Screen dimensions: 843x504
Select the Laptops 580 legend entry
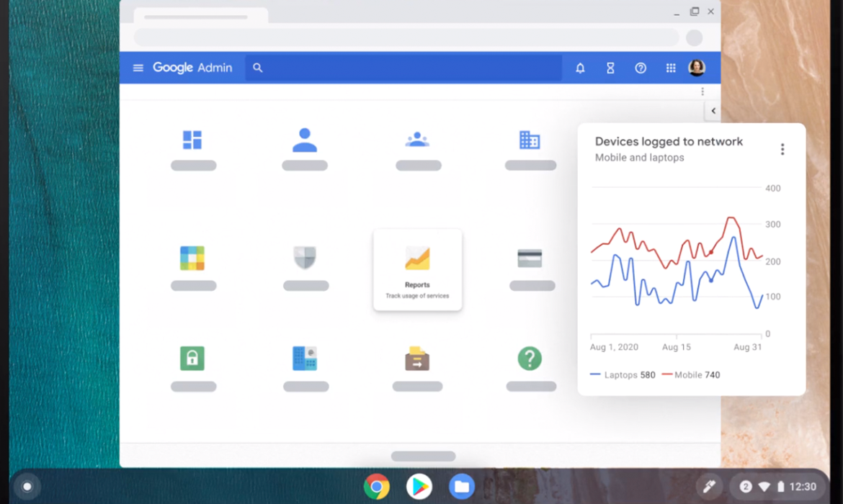[x=623, y=375]
